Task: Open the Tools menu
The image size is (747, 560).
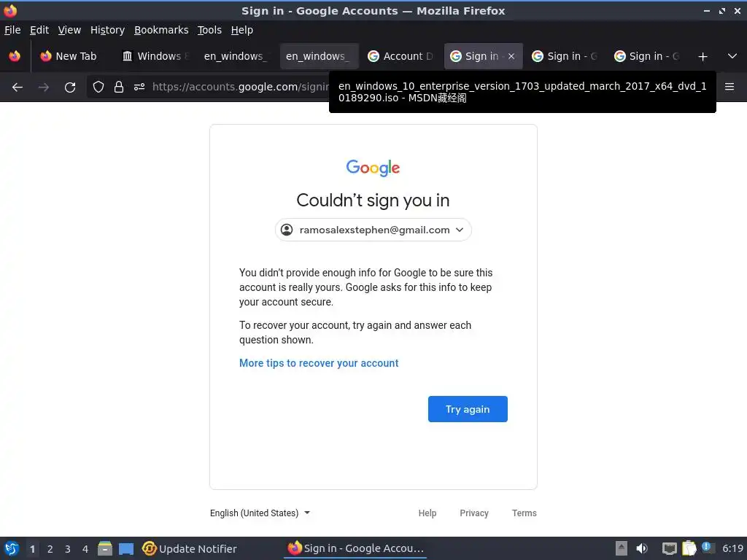Action: 209,30
